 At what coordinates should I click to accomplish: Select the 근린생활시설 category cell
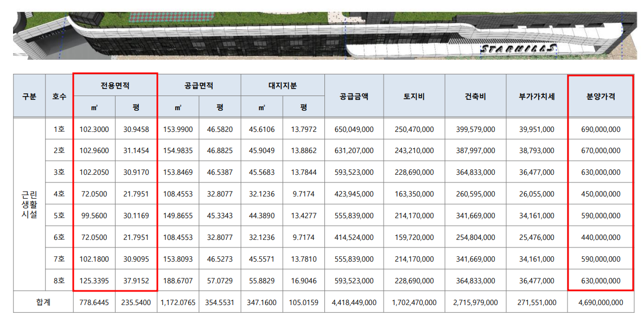pyautogui.click(x=29, y=204)
